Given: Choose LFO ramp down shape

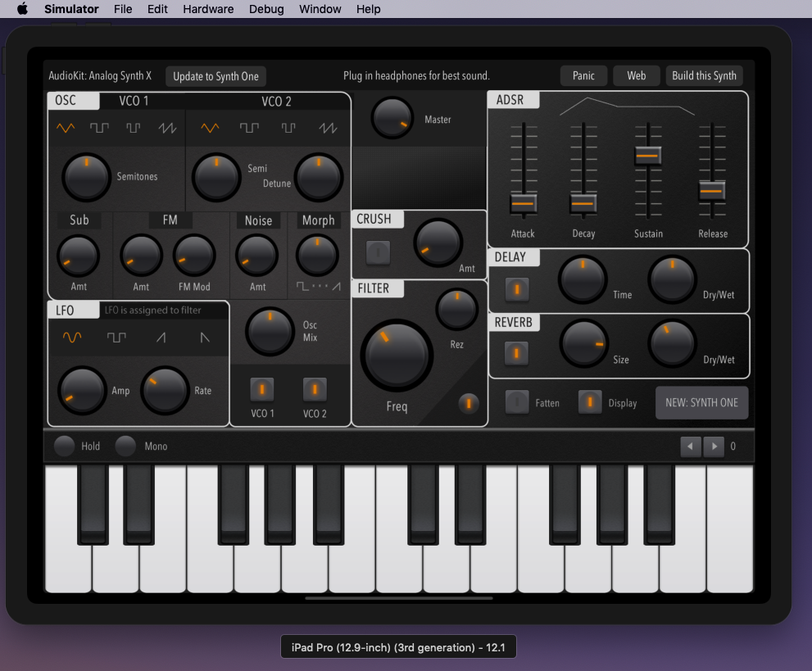Looking at the screenshot, I should tap(205, 338).
